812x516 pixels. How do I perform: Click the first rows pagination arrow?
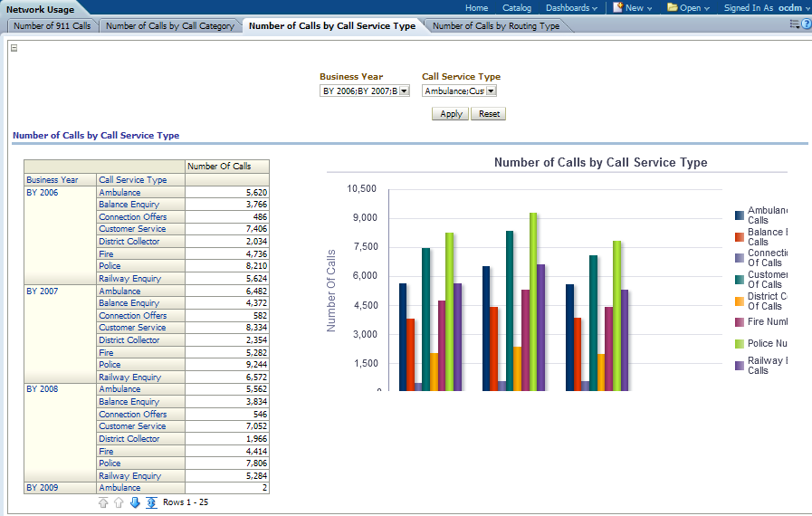(x=103, y=502)
